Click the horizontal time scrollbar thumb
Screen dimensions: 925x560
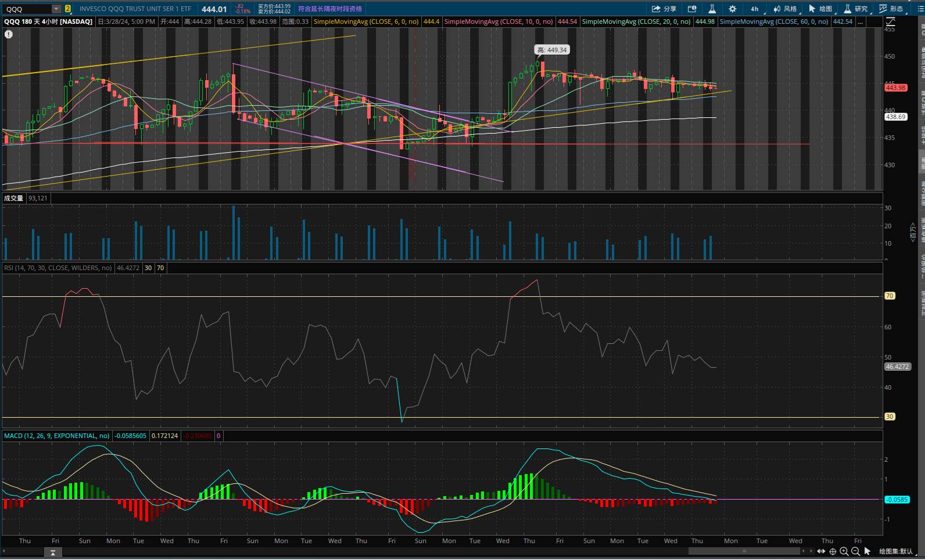(744, 551)
